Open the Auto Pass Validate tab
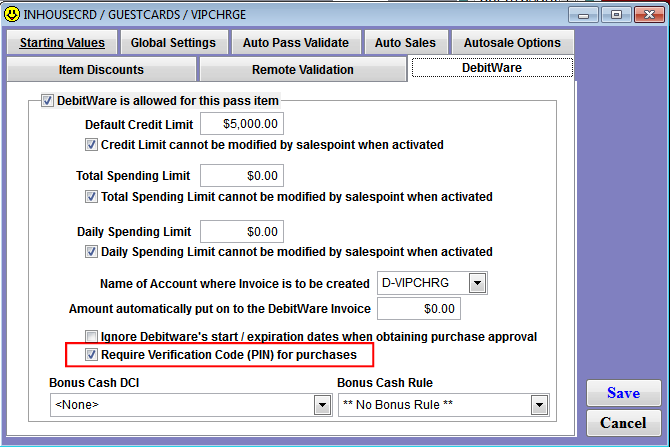This screenshot has width=670, height=447. point(296,42)
